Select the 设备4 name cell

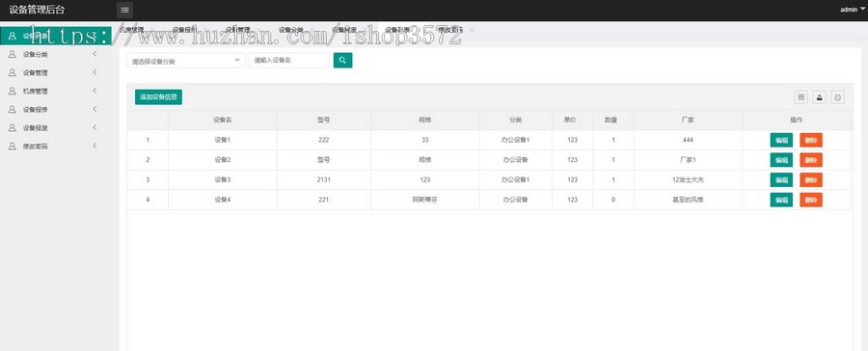pos(223,200)
